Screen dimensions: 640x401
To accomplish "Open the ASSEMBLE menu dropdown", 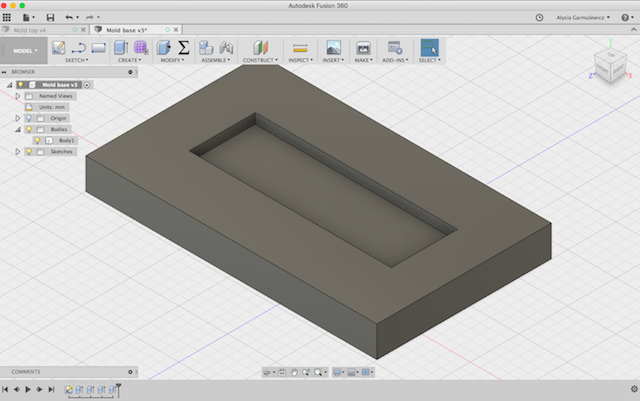I will 216,60.
